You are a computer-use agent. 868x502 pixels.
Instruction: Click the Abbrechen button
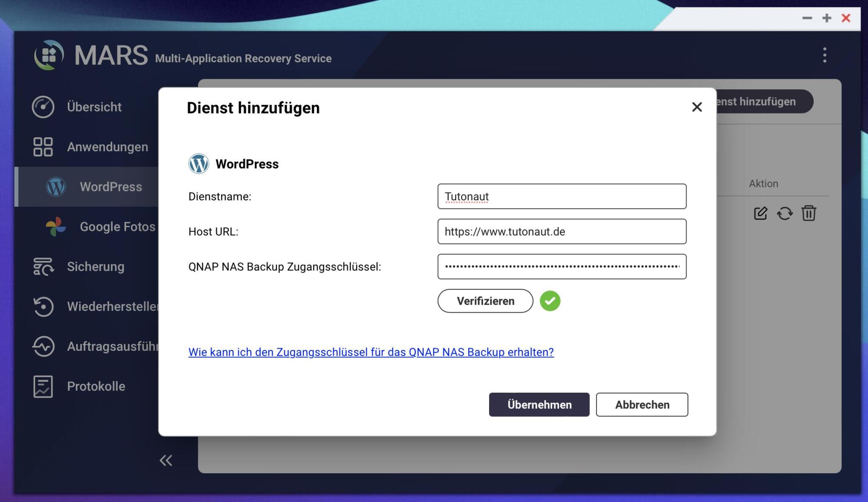pos(642,405)
